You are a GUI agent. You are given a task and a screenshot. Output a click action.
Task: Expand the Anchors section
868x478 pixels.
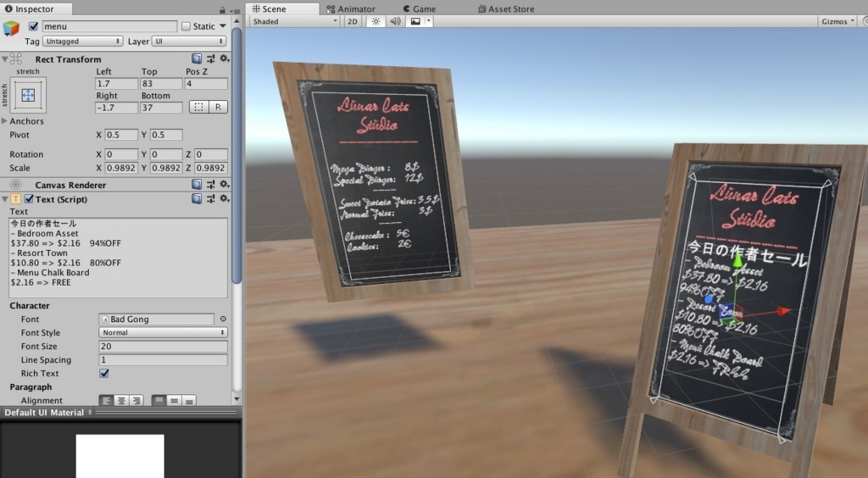(4, 120)
